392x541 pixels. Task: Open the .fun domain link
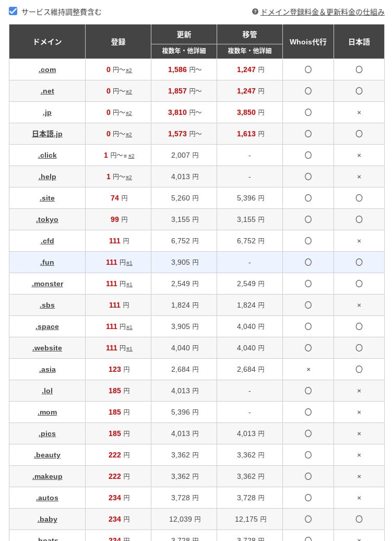click(x=47, y=263)
